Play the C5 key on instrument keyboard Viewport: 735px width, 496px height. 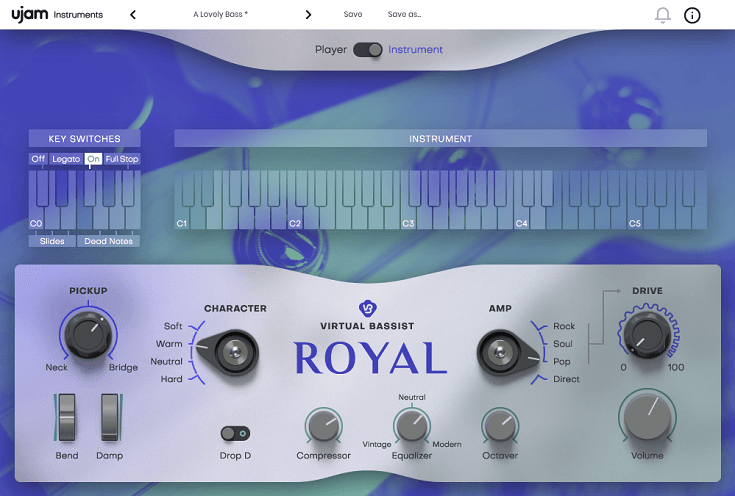[635, 218]
